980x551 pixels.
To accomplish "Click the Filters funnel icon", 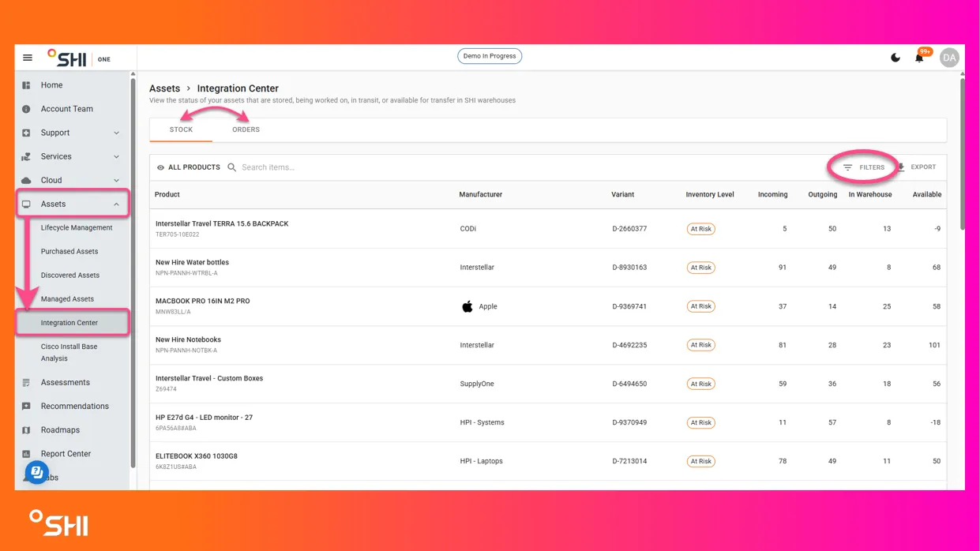I will coord(847,167).
